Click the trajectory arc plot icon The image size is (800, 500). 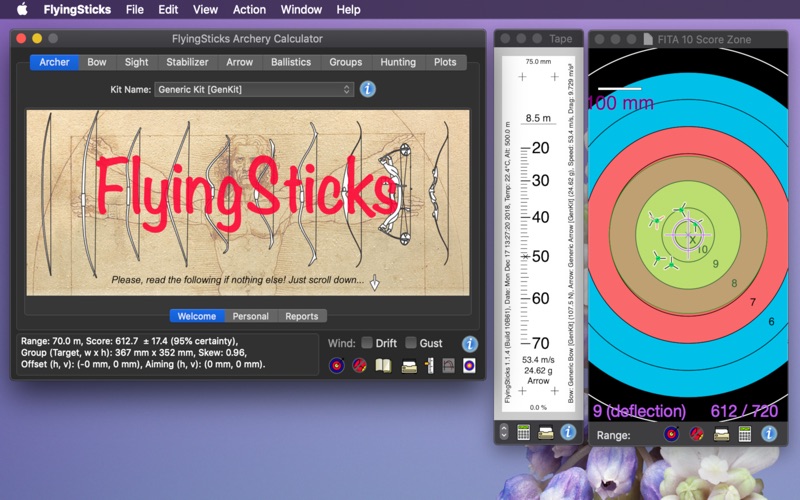(448, 365)
